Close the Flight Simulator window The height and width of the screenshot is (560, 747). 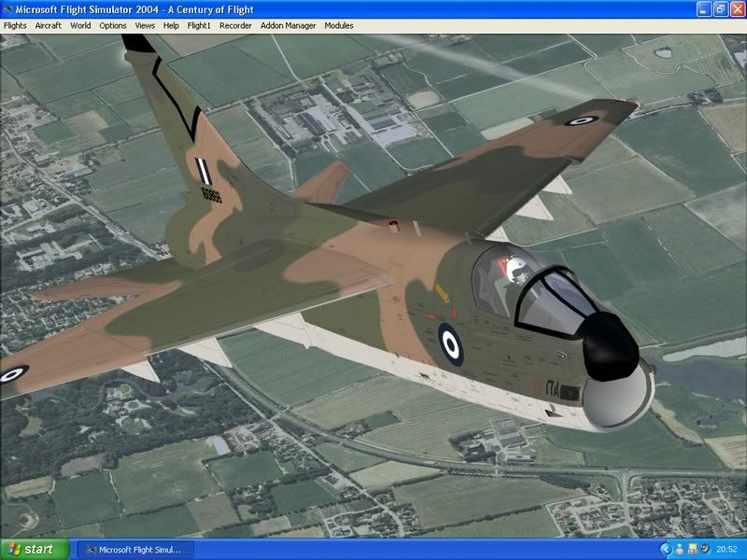tap(737, 9)
